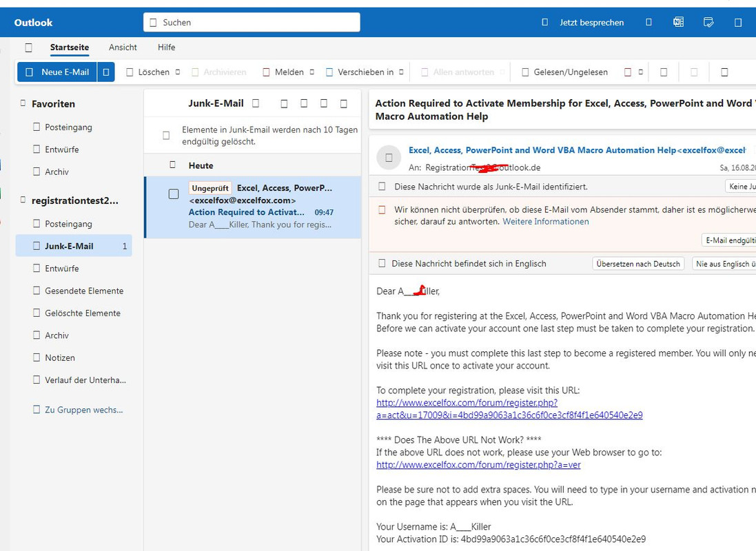Click preview text Dear A___Killer, Thank you
Image resolution: width=756 pixels, height=551 pixels.
pyautogui.click(x=260, y=225)
